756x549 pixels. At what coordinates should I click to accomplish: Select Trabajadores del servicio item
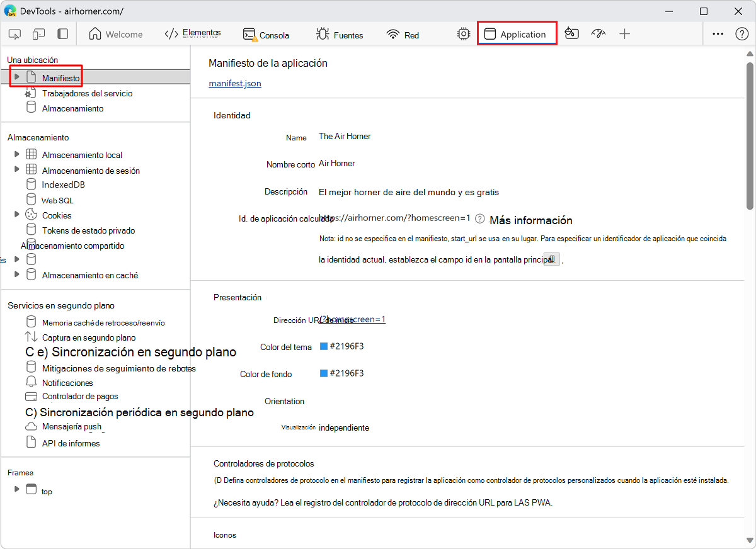click(87, 93)
